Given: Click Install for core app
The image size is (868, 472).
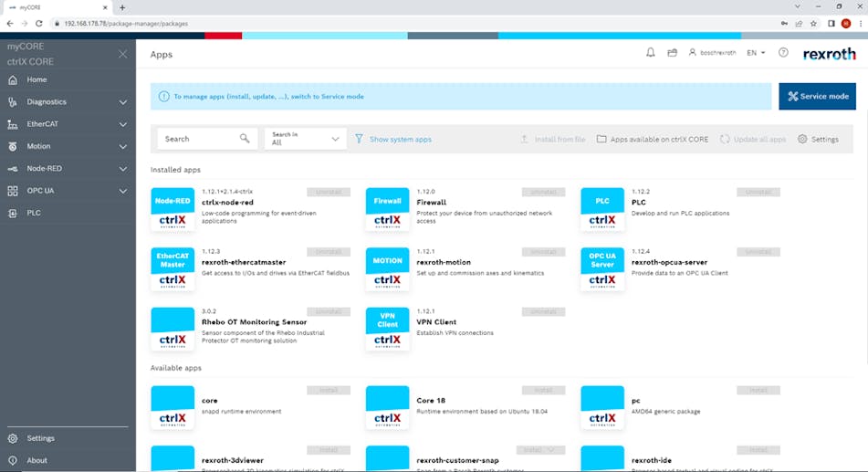Looking at the screenshot, I should [x=329, y=391].
